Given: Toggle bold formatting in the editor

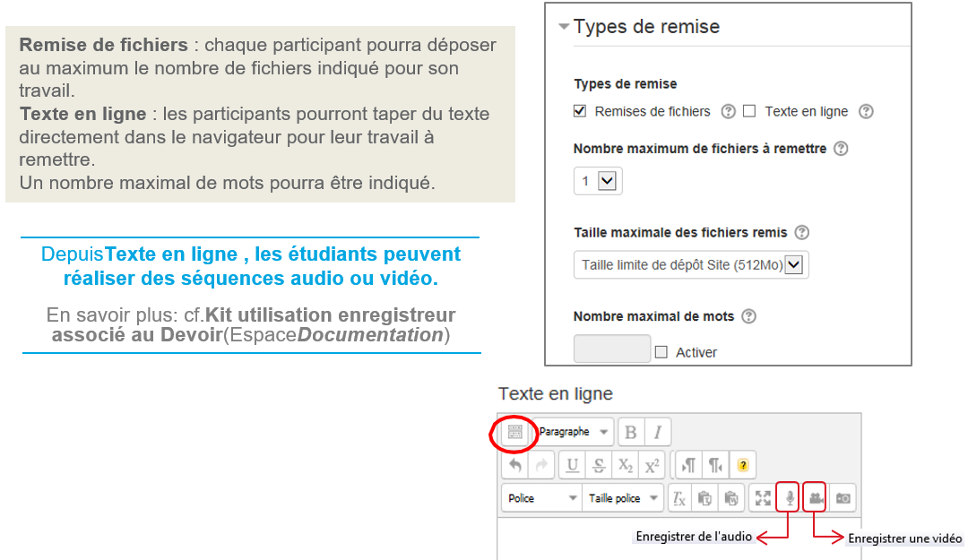Looking at the screenshot, I should pyautogui.click(x=630, y=433).
